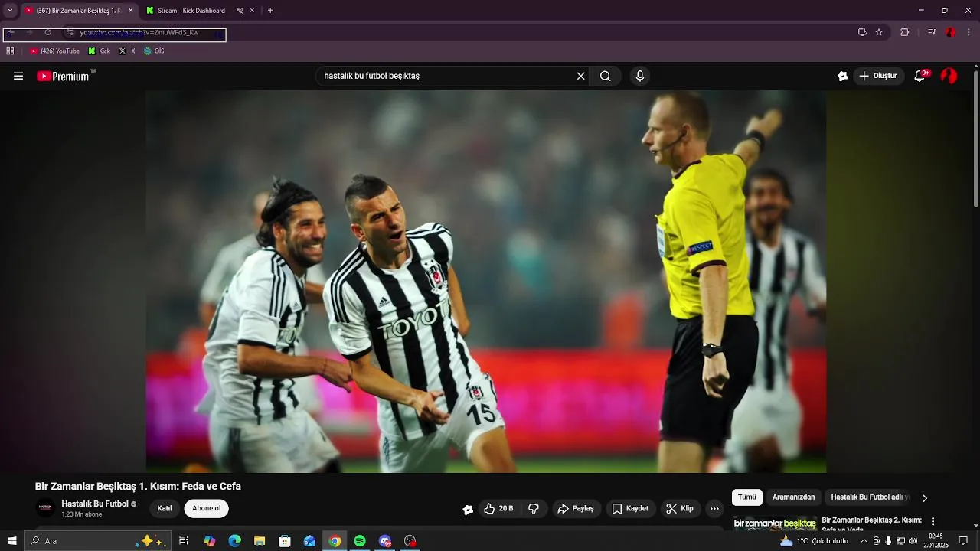Switch to Stream - Kick Dashboard tab
This screenshot has width=980, height=551.
pos(201,11)
